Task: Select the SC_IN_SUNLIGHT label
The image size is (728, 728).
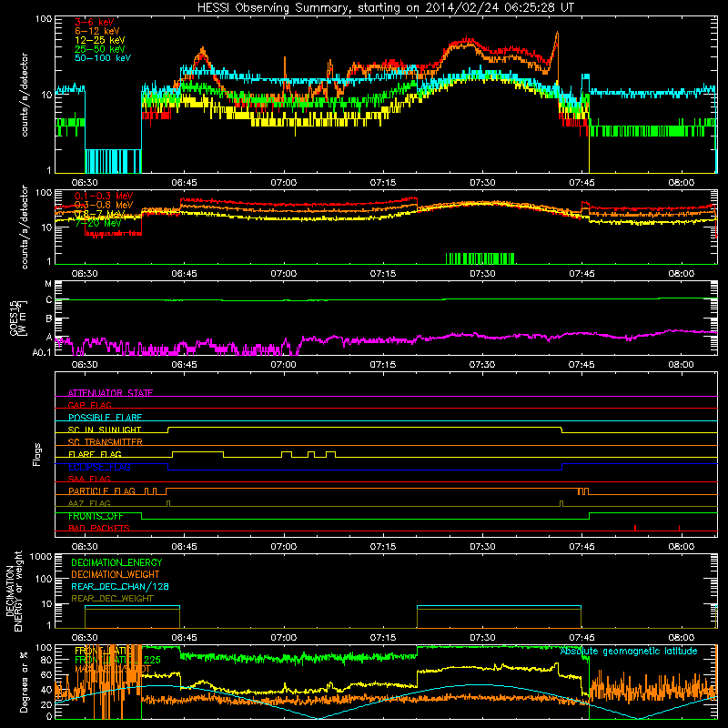Action: pos(105,430)
